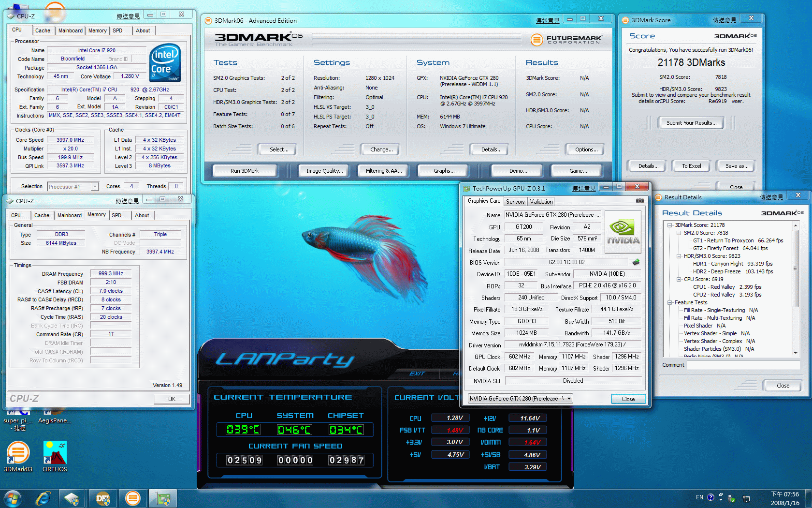Viewport: 812px width, 508px height.
Task: Click the EN language indicator in the taskbar
Action: coord(699,497)
